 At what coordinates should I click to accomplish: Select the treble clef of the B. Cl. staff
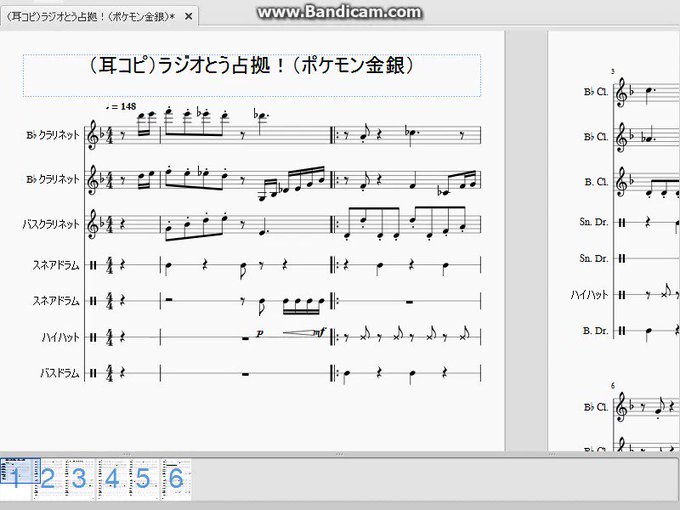[621, 182]
